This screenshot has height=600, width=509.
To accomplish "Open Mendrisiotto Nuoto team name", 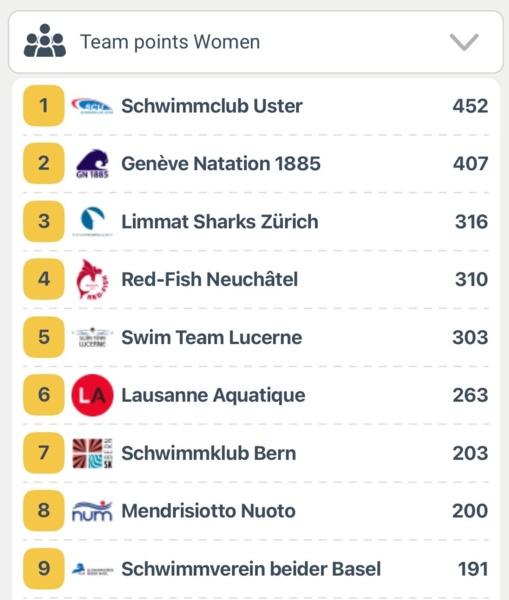I will point(208,511).
